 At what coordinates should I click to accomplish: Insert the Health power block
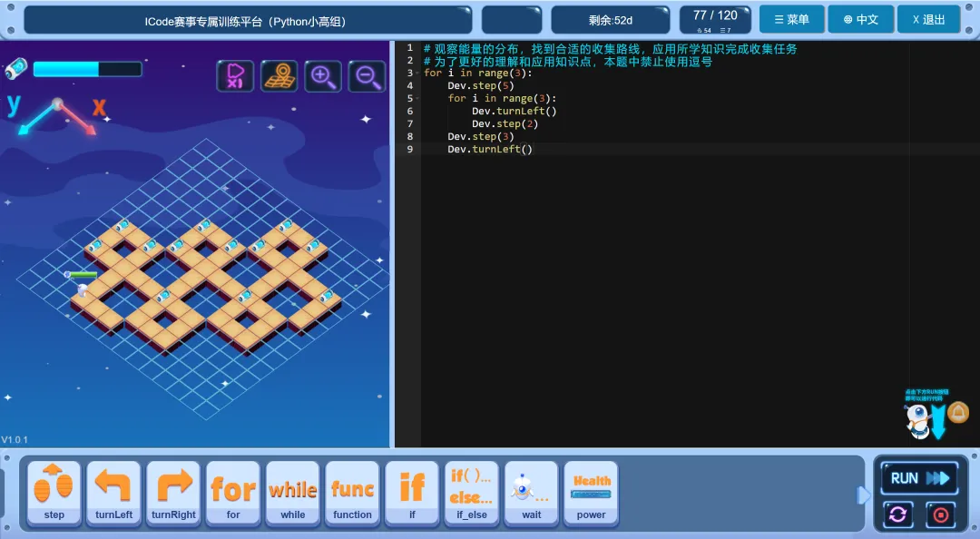(592, 494)
